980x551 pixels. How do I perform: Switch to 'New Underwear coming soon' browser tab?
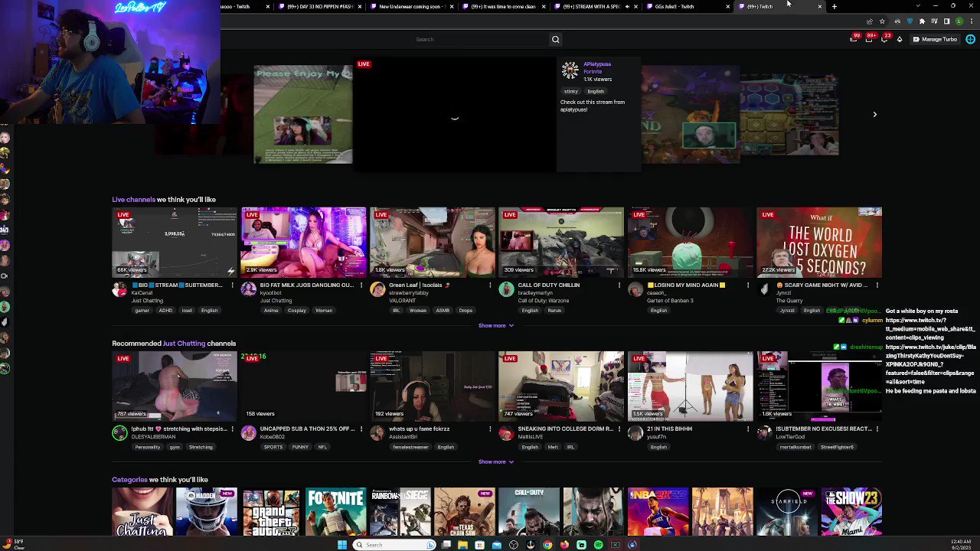click(x=411, y=6)
